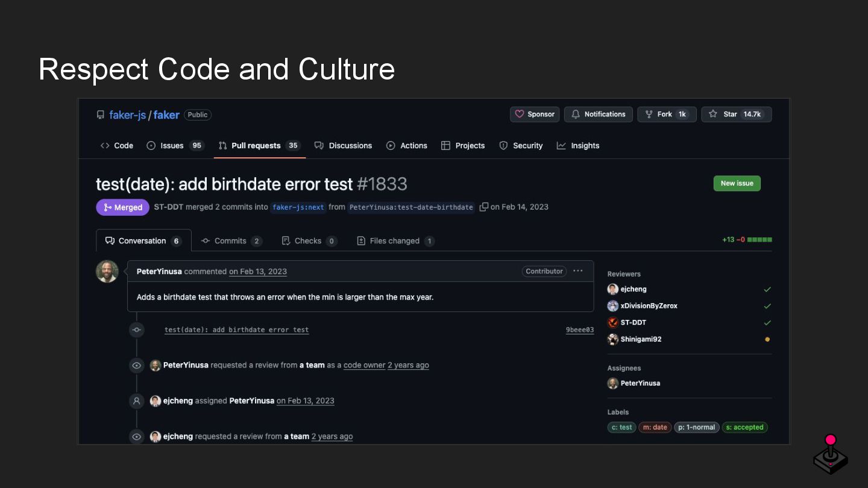Click xDivisionByZerox's approved checkmark icon
Screen dimensions: 868x488
(x=767, y=306)
